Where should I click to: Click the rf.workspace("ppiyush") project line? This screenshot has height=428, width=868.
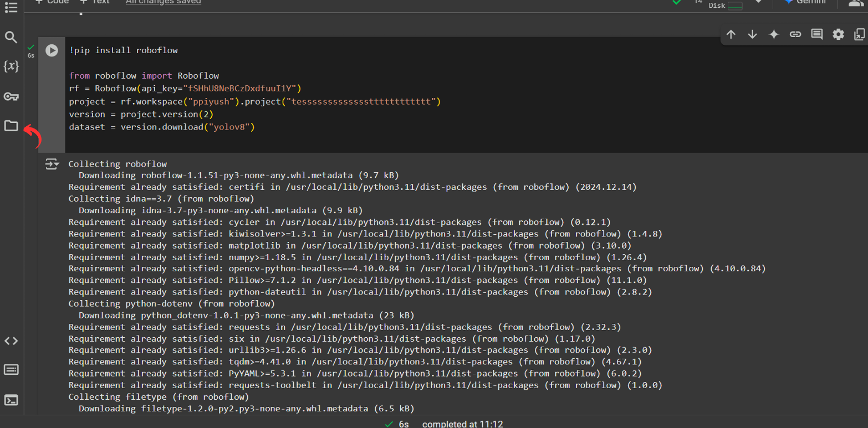pos(255,101)
